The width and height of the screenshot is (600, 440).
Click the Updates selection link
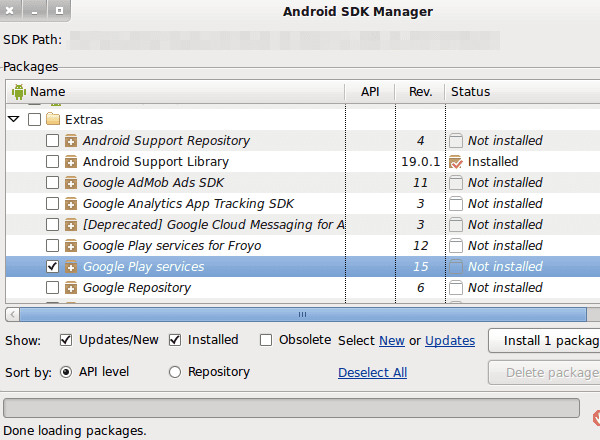coord(450,341)
